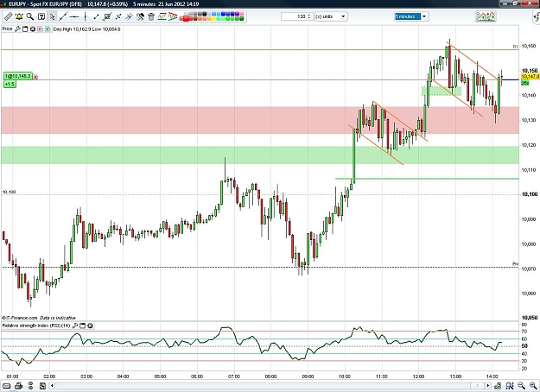The width and height of the screenshot is (540, 392).
Task: Pick the selected red color swatch
Action: point(187,18)
